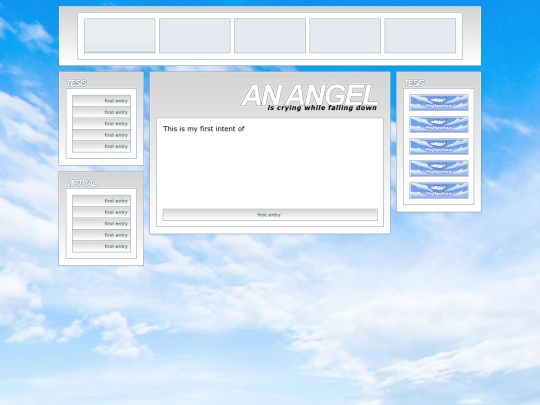
Task: Open fourth 'first entry' in left TESIS panel
Action: pyautogui.click(x=101, y=135)
